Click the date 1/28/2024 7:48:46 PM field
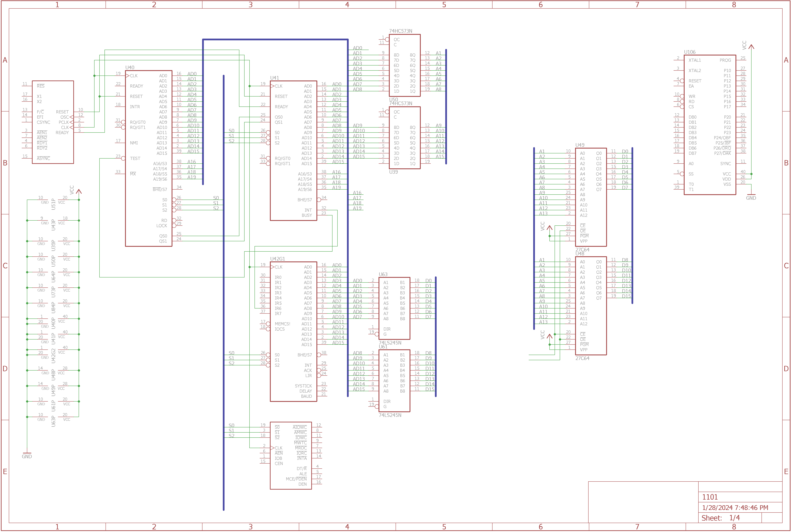This screenshot has height=532, width=791. coord(735,508)
